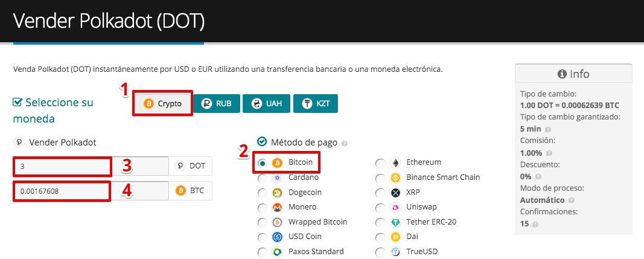Click the help icon next to 5 min
This screenshot has width=644, height=259.
tap(548, 129)
